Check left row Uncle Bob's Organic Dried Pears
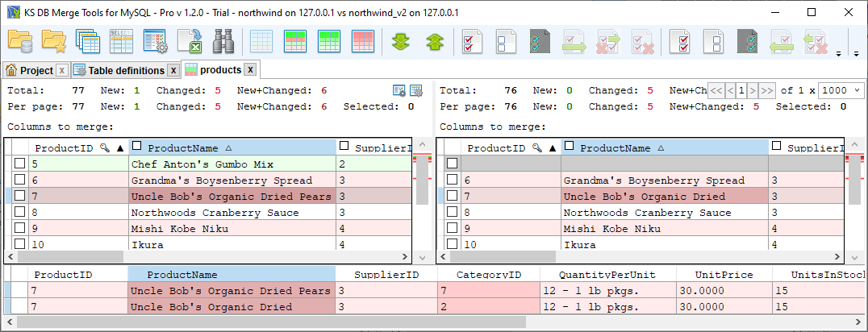The image size is (868, 332). click(x=20, y=196)
